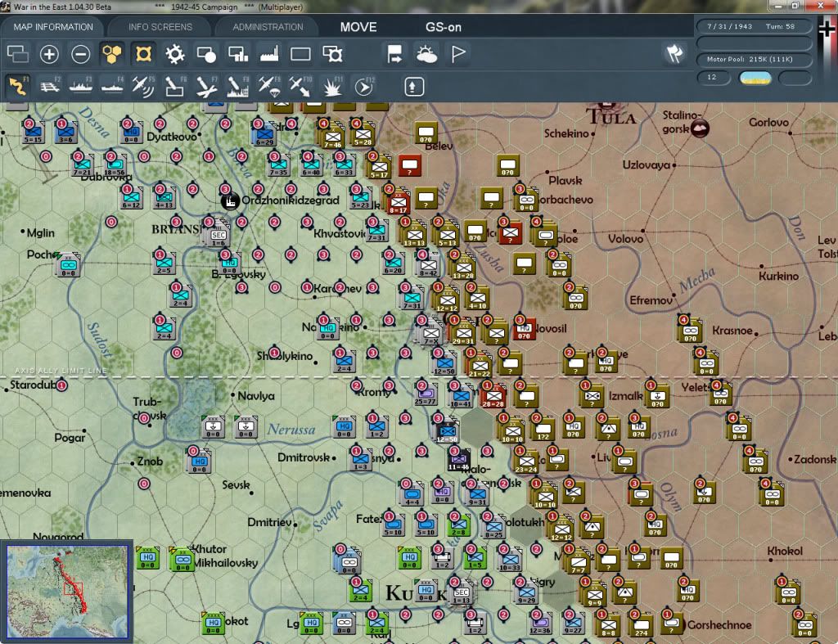Click the Stalinogorsk city marker icon
Screen dimensions: 838x644
pyautogui.click(x=700, y=128)
